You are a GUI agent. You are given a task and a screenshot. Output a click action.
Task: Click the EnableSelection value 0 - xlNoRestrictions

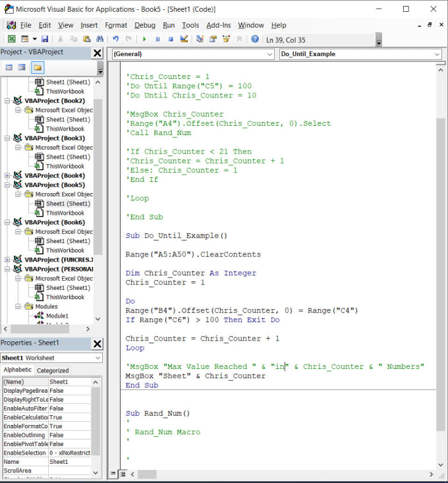[x=70, y=453]
